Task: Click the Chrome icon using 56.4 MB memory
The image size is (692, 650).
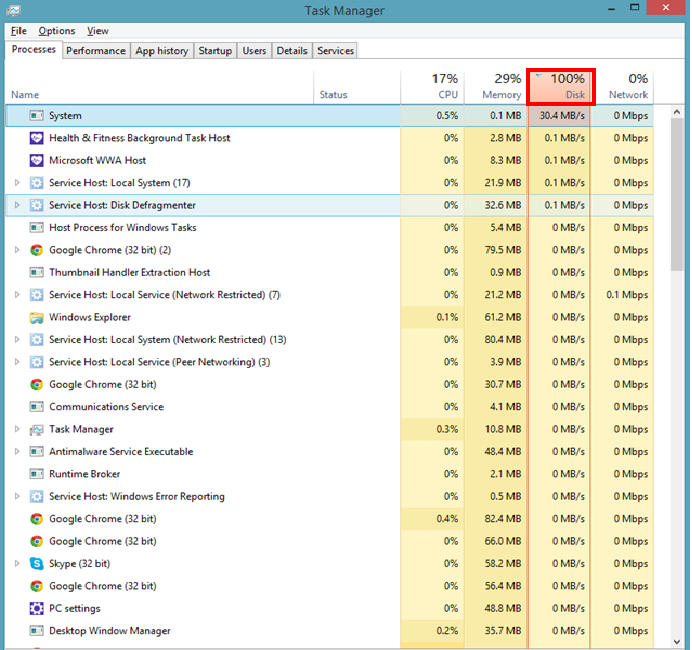Action: [x=36, y=586]
